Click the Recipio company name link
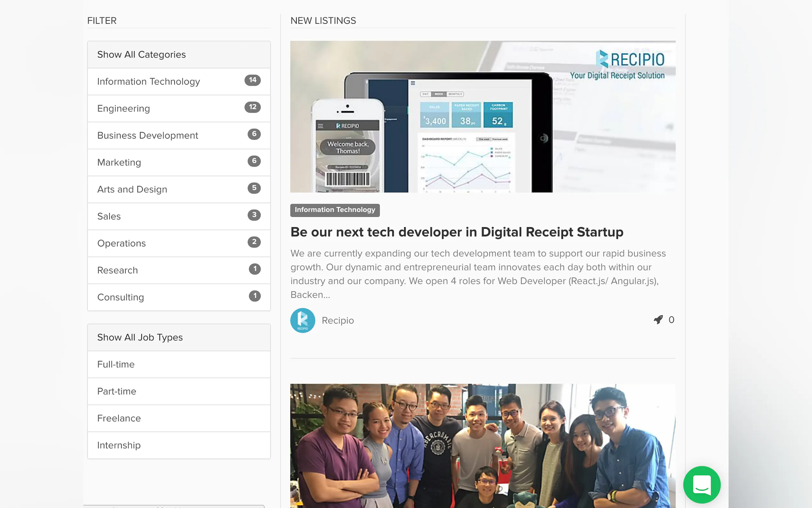The image size is (812, 508). click(x=338, y=321)
